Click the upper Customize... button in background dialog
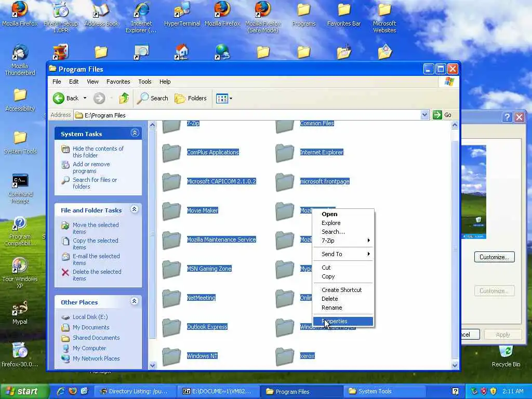 (x=494, y=257)
